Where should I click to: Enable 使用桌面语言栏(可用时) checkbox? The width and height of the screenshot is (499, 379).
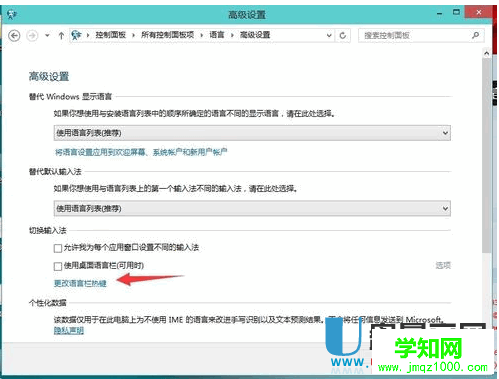pyautogui.click(x=58, y=266)
